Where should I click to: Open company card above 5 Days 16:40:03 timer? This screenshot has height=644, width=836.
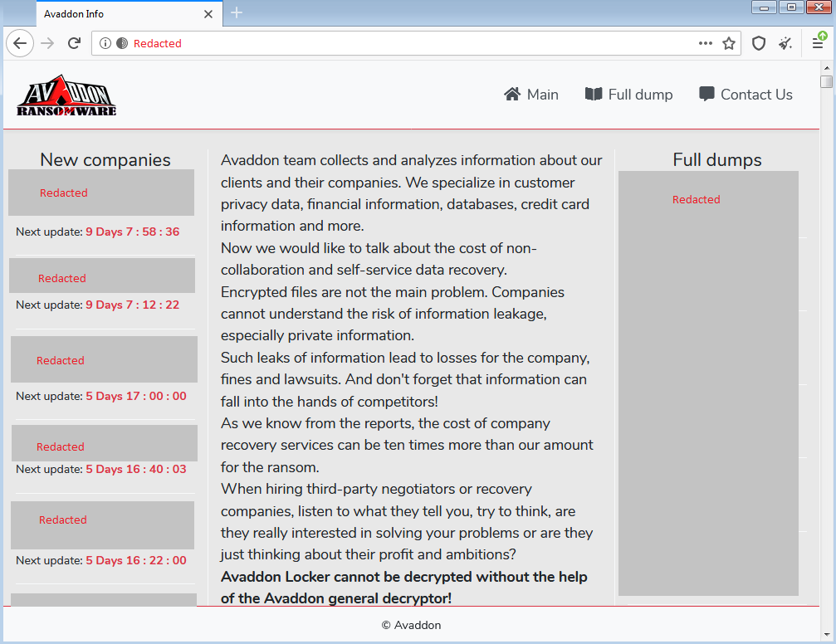(105, 443)
